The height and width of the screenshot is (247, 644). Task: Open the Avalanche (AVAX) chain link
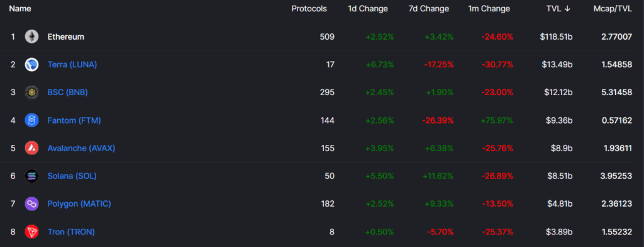[x=81, y=148]
